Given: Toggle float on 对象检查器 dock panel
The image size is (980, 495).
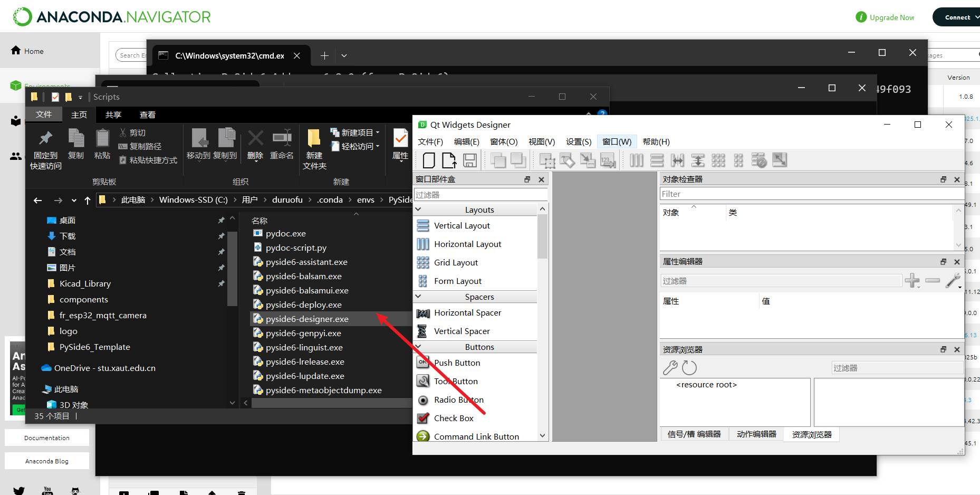Looking at the screenshot, I should pos(943,179).
